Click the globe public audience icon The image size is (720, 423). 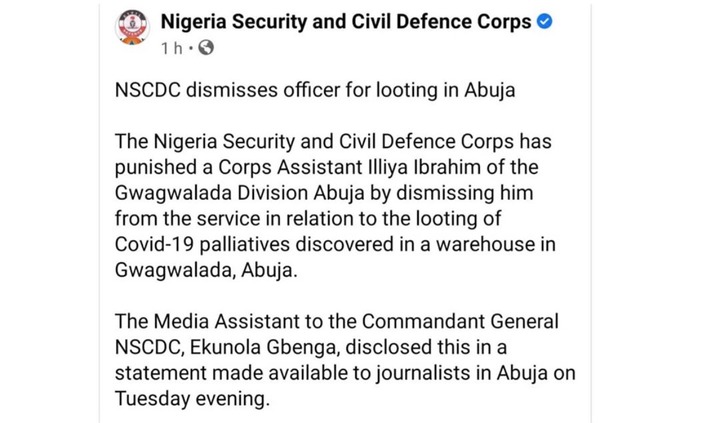[206, 48]
